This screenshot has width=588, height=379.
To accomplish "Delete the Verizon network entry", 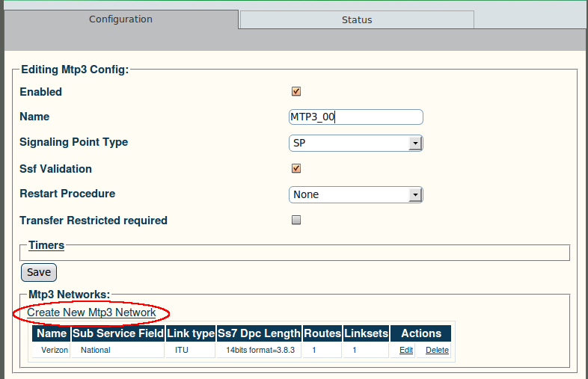I will click(x=437, y=350).
